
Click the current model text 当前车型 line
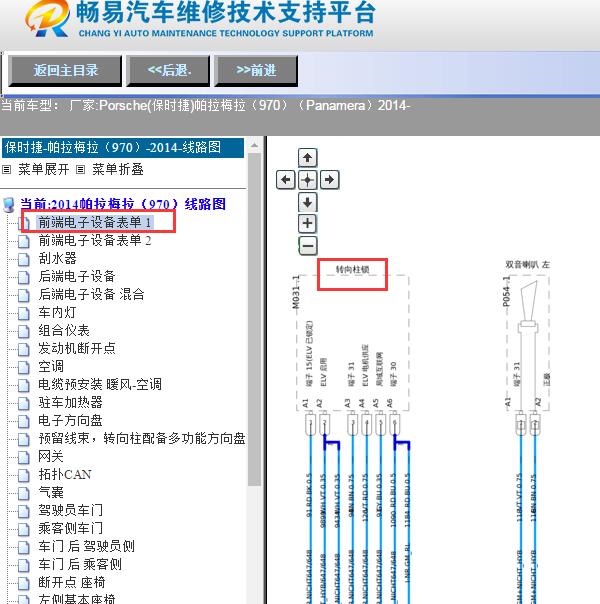(205, 106)
